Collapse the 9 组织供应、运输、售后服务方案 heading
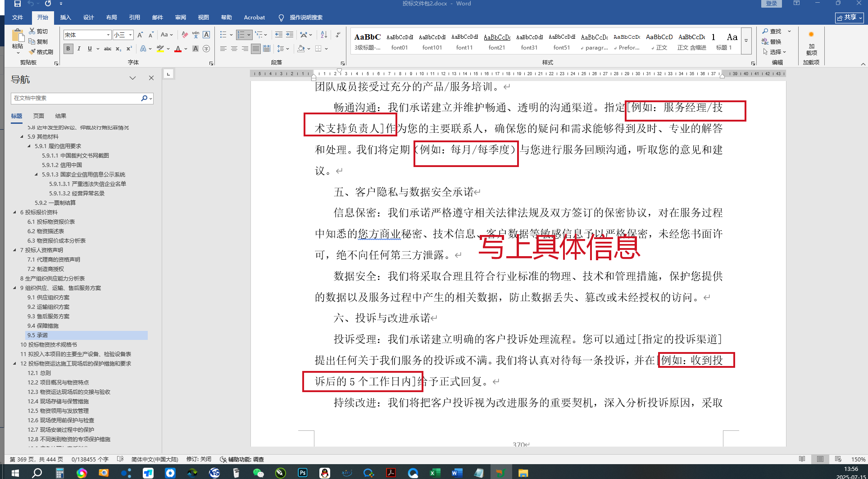This screenshot has height=479, width=868. pos(14,288)
